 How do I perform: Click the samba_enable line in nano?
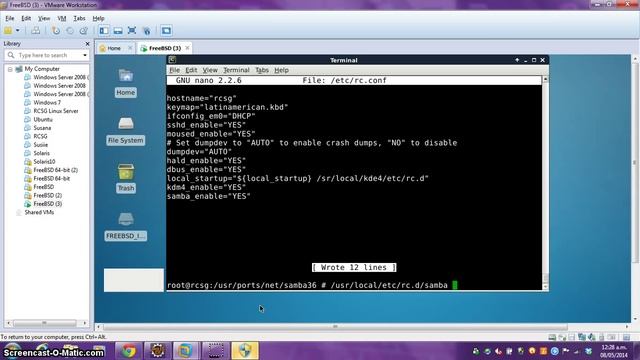click(208, 196)
